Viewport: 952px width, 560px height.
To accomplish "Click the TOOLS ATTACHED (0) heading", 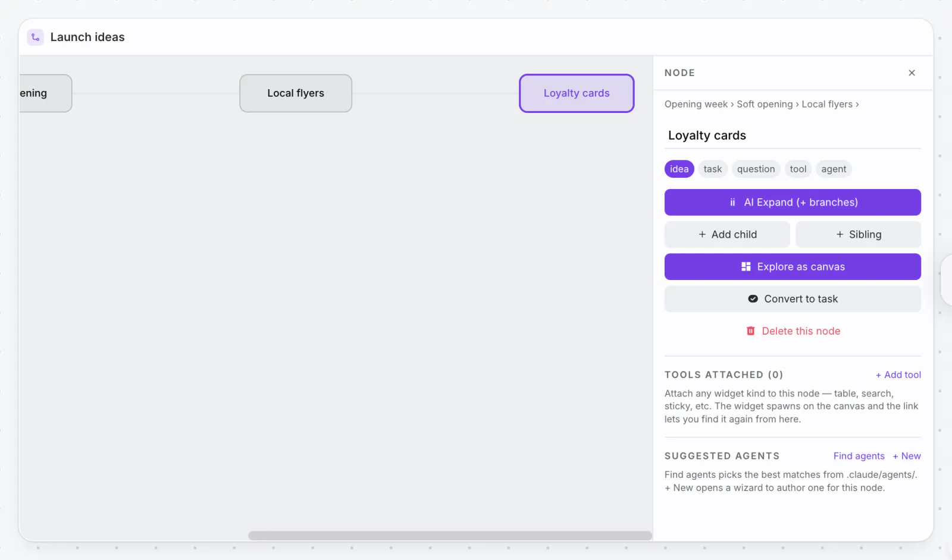I will [724, 375].
